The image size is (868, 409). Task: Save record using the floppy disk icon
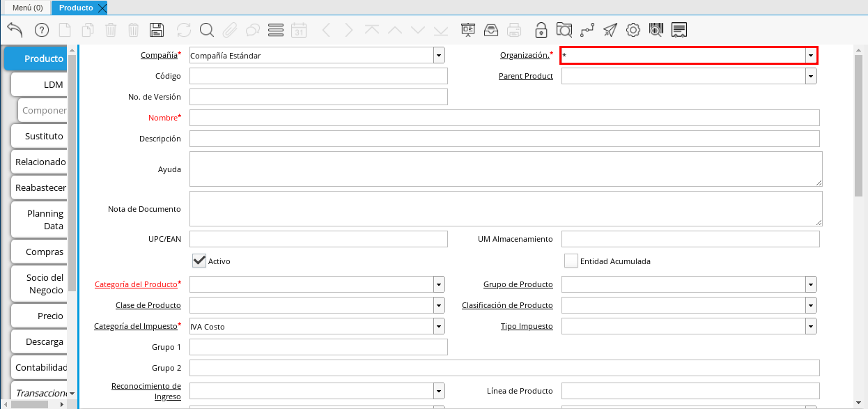click(157, 30)
